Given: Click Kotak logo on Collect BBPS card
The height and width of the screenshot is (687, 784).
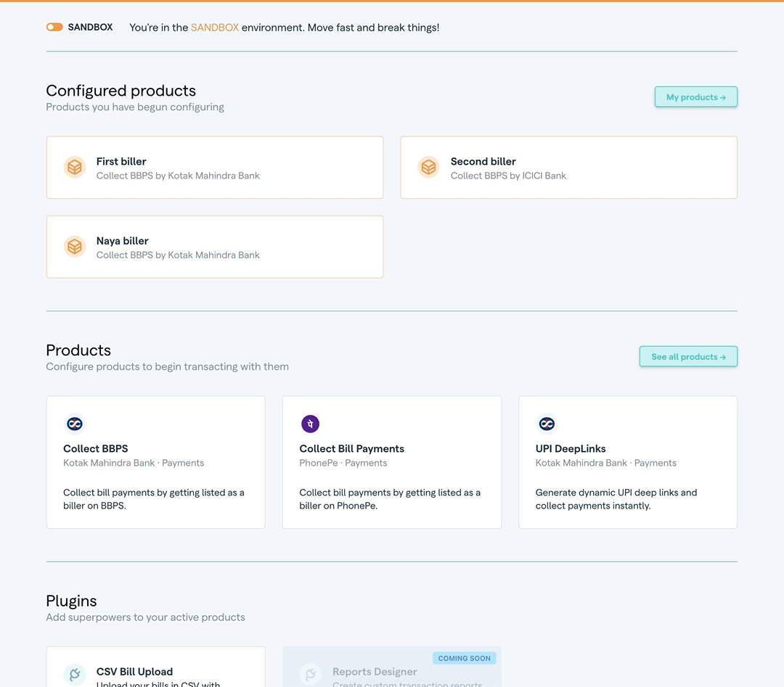Looking at the screenshot, I should tap(75, 424).
